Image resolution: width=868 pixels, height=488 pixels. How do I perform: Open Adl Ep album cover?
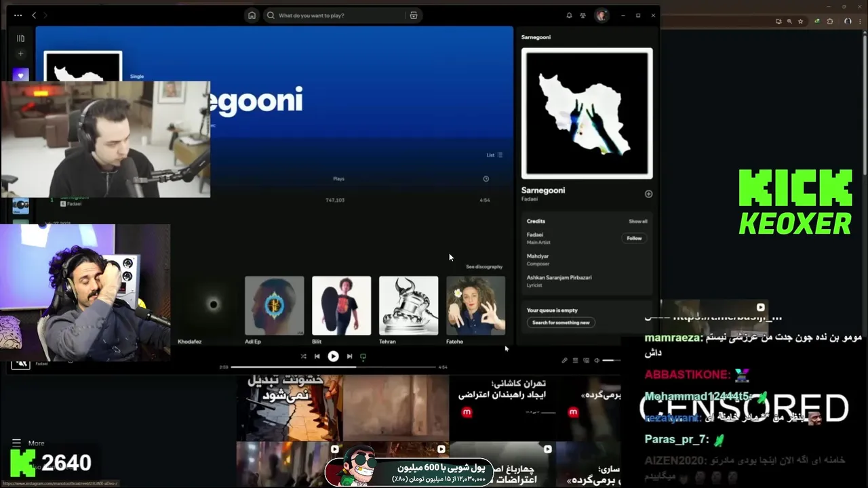tap(274, 305)
